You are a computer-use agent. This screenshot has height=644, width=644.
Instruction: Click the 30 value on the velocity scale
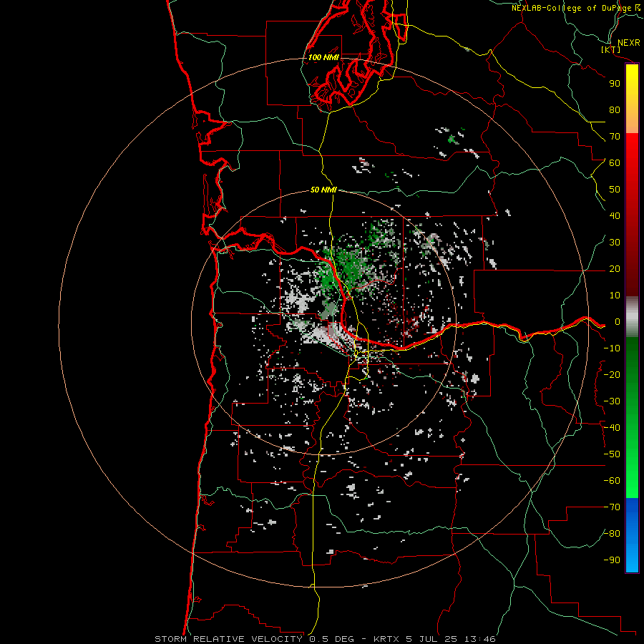pyautogui.click(x=615, y=243)
